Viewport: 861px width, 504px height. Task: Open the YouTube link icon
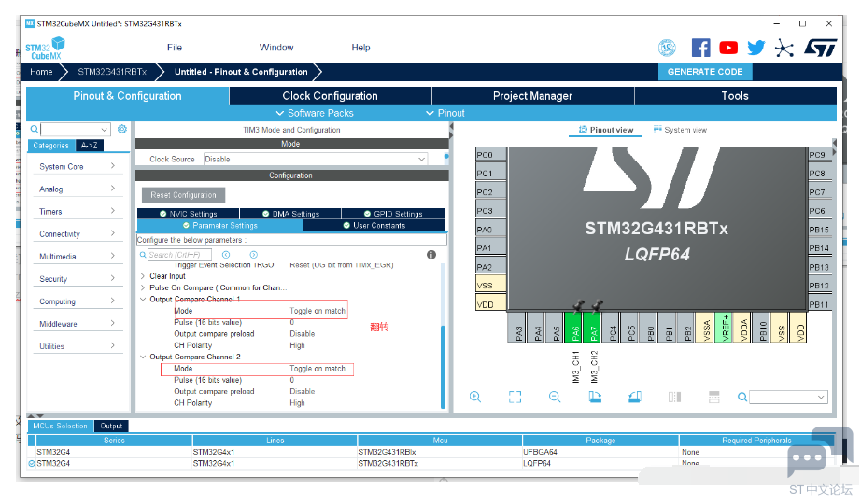tap(728, 48)
